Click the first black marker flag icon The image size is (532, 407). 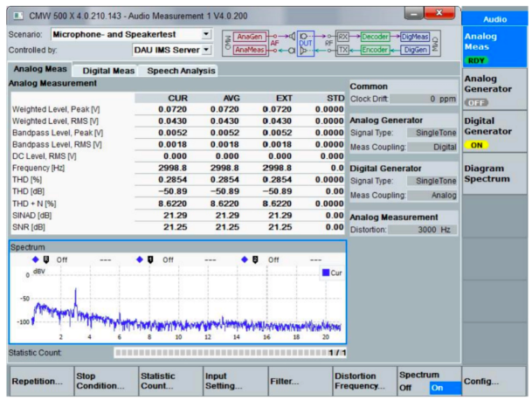(x=46, y=259)
